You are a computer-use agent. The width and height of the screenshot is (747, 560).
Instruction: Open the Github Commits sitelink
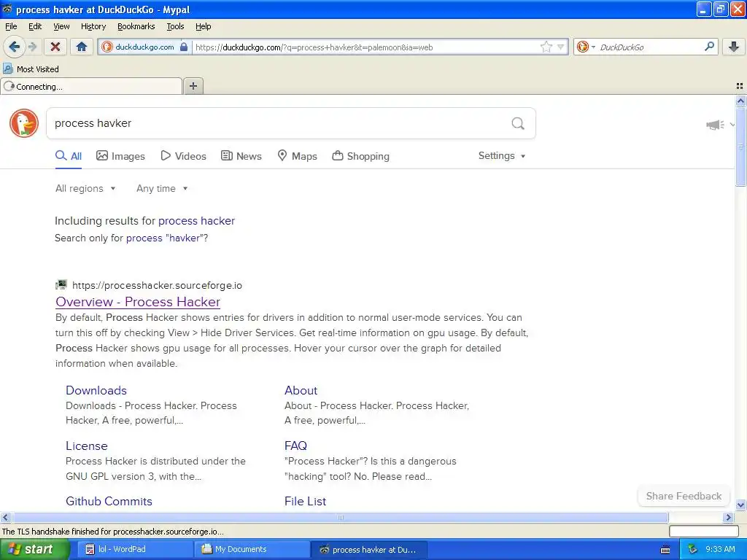click(x=109, y=501)
